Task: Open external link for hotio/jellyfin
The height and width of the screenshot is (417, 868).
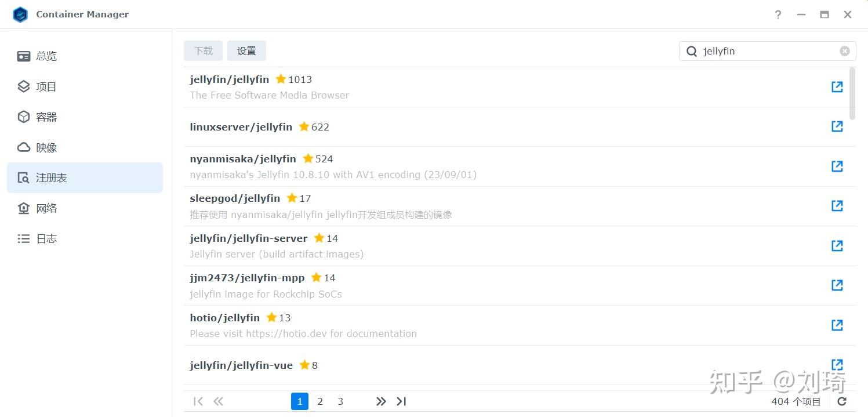Action: point(837,325)
